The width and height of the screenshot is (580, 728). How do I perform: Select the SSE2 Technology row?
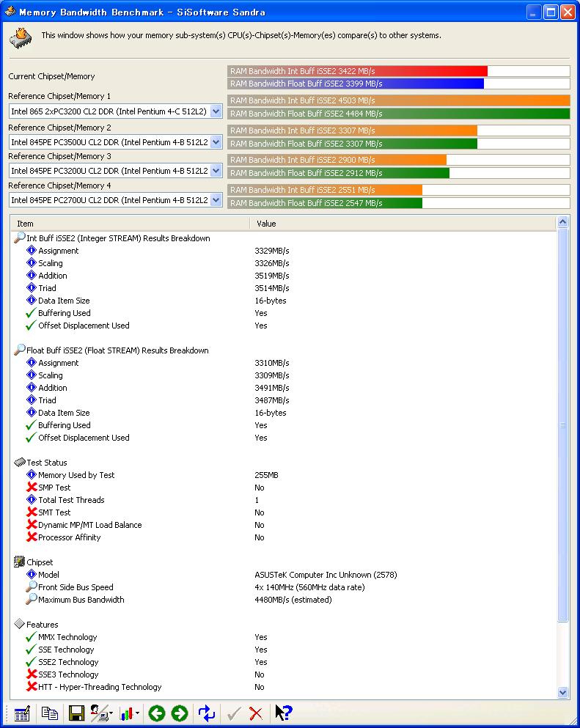(283, 662)
